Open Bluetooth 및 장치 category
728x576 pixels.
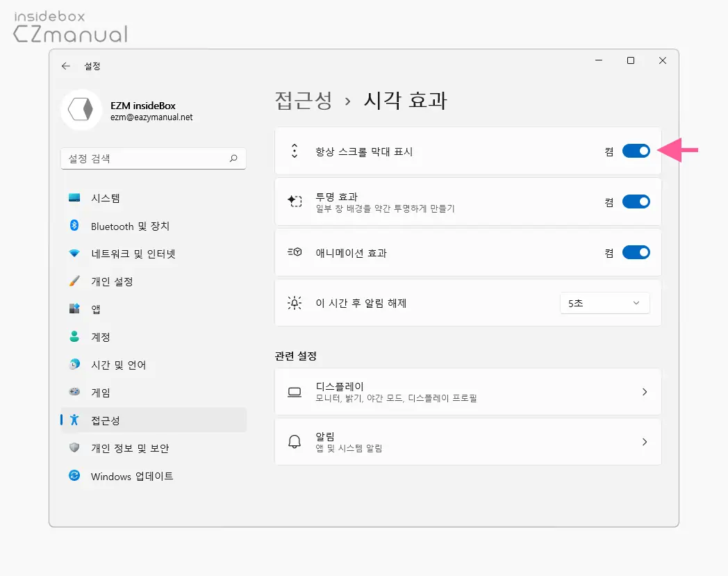point(154,226)
